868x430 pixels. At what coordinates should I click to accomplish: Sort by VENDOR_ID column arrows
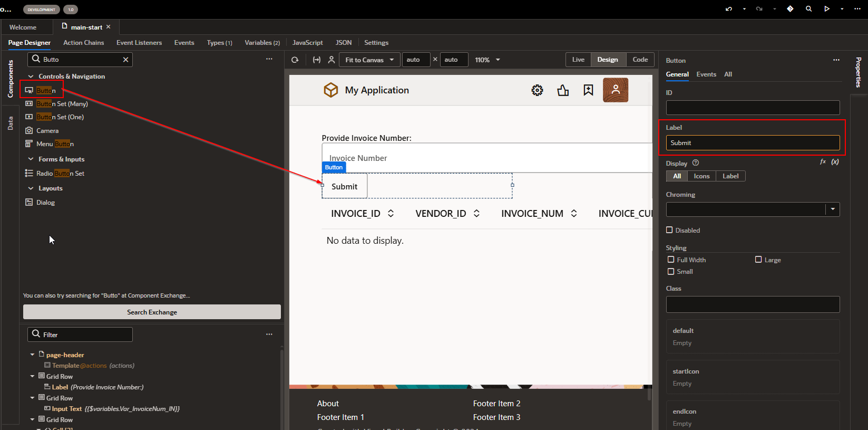[x=476, y=213]
